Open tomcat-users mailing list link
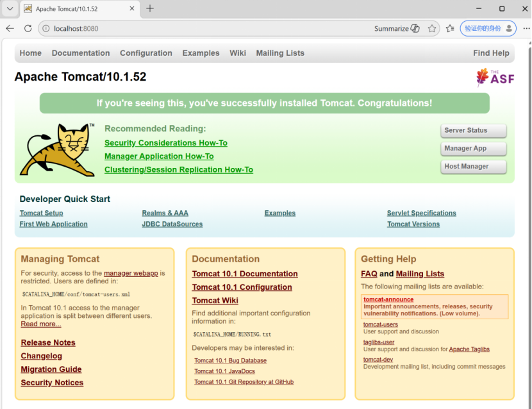This screenshot has width=532, height=409. pyautogui.click(x=381, y=324)
